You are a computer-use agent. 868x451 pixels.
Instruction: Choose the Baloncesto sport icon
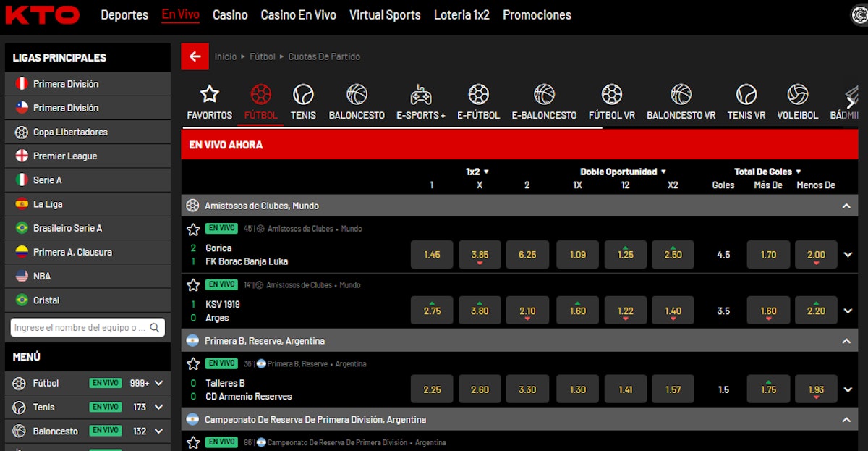click(357, 94)
